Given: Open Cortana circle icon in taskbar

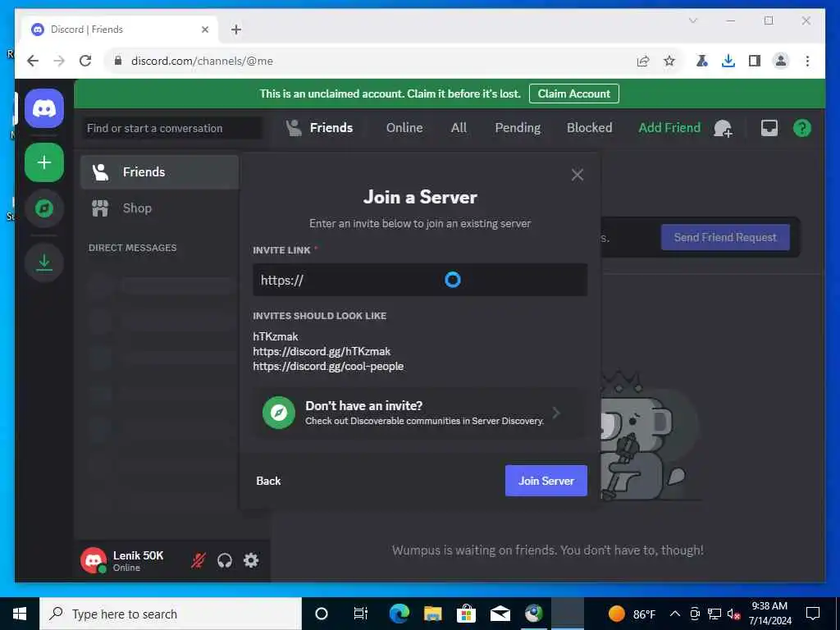Looking at the screenshot, I should click(322, 614).
